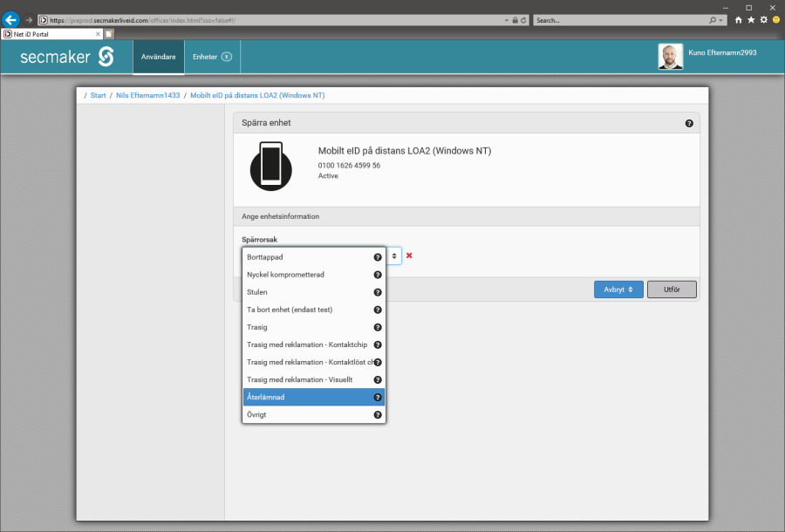The image size is (785, 532).
Task: Select Trasig med reklamation - Visuellt
Action: pos(300,379)
